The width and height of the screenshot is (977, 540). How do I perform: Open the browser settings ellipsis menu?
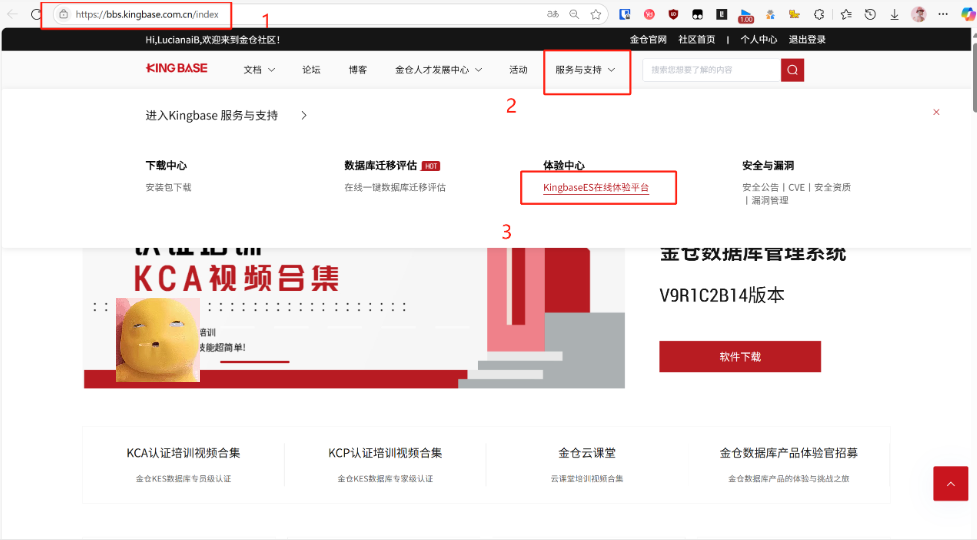tap(943, 14)
